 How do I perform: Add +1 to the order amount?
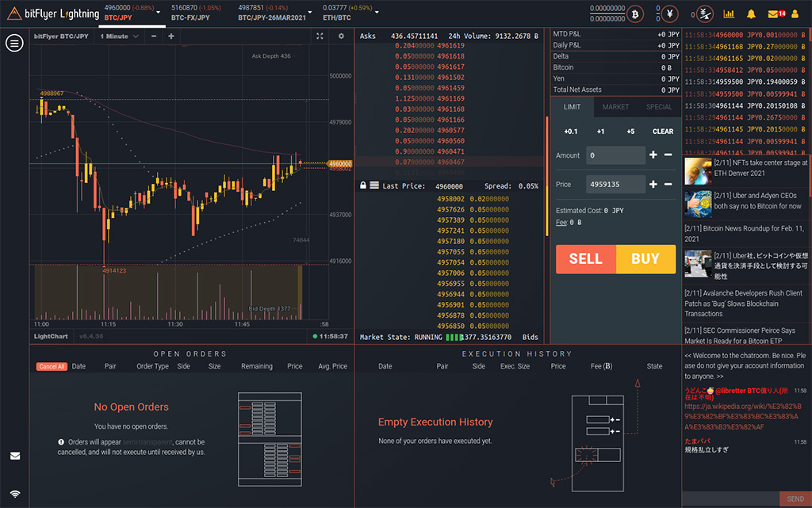[601, 132]
